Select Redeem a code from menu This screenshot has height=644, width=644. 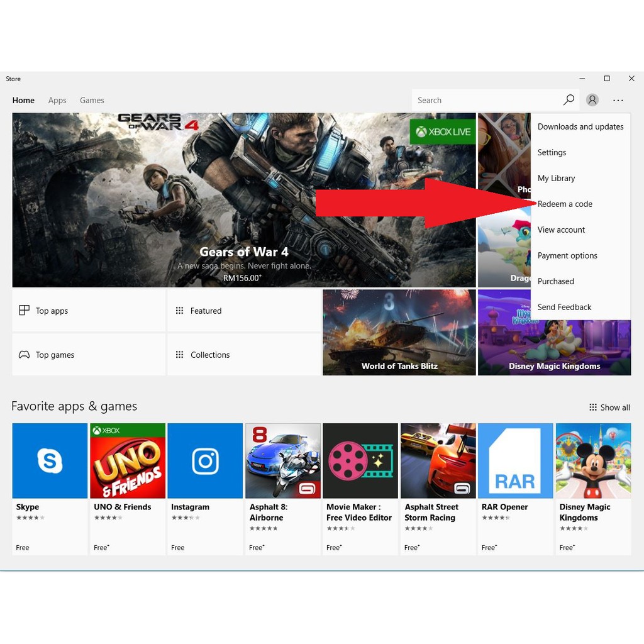click(565, 204)
